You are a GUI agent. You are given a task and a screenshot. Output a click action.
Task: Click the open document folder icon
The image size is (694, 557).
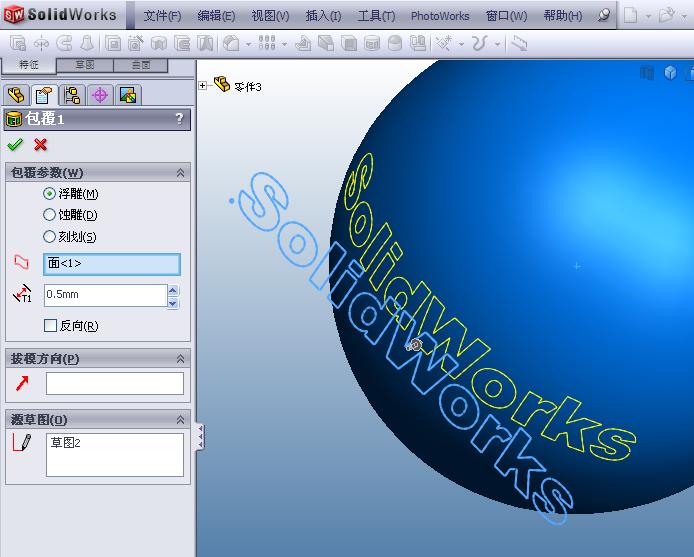coord(666,15)
